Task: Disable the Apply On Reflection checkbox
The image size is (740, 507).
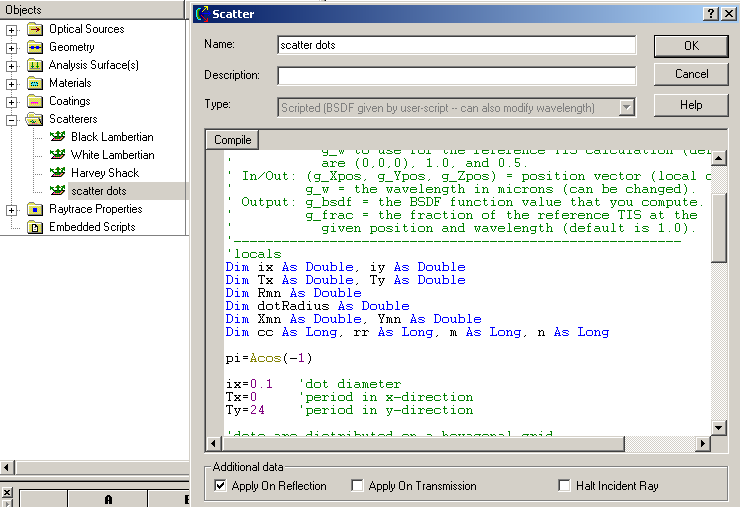Action: click(221, 486)
